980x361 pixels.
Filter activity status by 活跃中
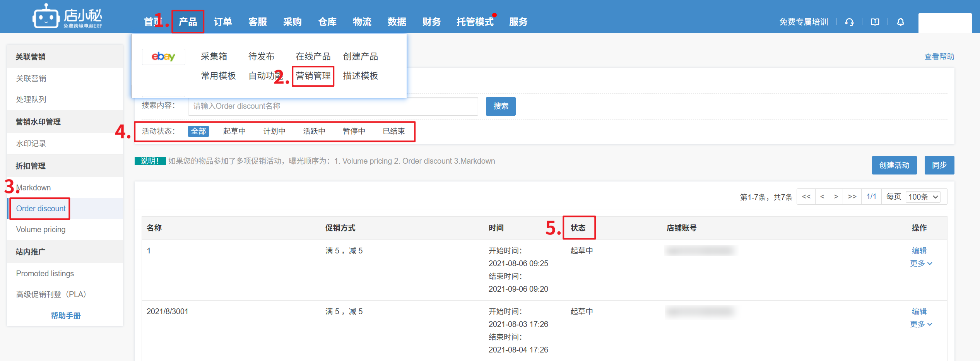coord(314,131)
